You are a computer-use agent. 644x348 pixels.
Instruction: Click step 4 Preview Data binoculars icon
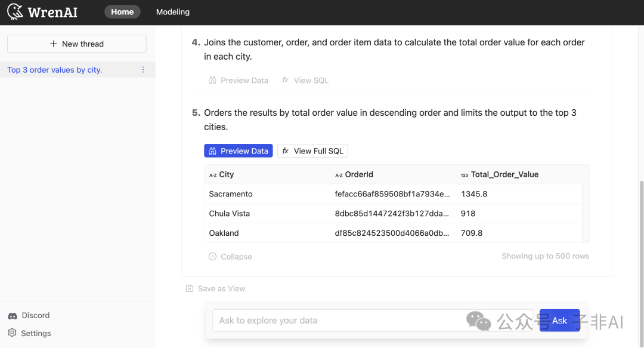pos(212,81)
